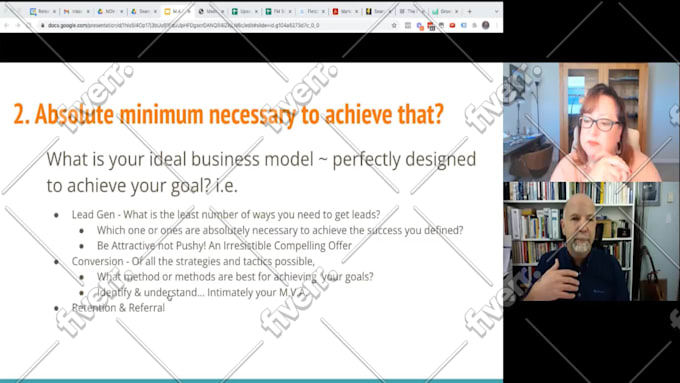This screenshot has width=680, height=383.
Task: Go back using the browser back arrow
Action: pos(7,26)
